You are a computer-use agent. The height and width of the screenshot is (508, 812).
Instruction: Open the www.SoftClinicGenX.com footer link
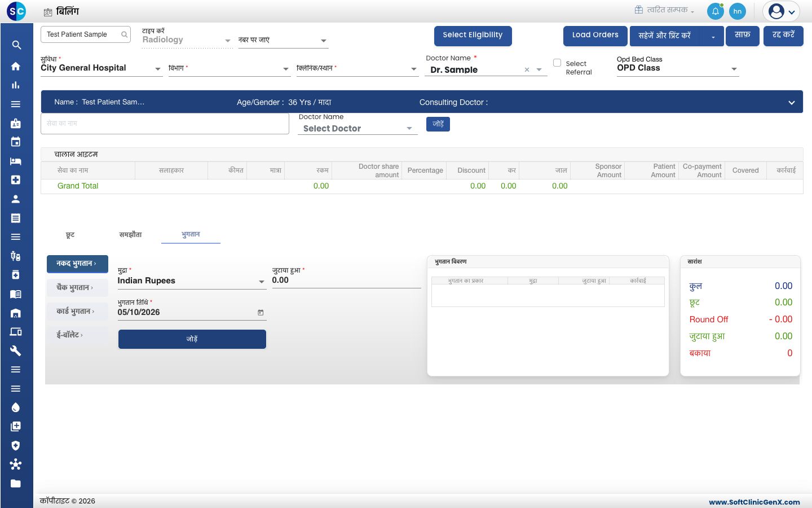(754, 502)
